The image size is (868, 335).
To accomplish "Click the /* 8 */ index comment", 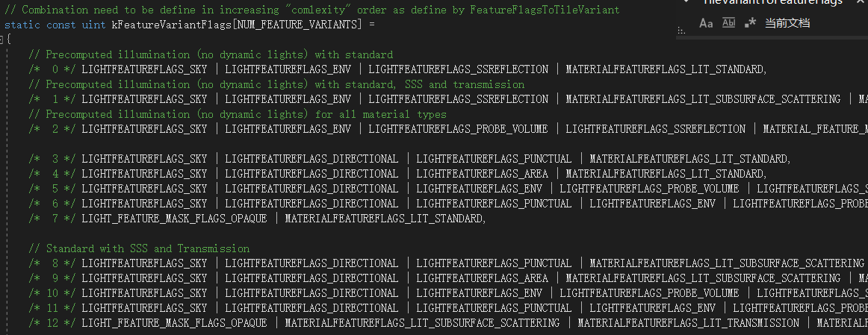I will (53, 263).
